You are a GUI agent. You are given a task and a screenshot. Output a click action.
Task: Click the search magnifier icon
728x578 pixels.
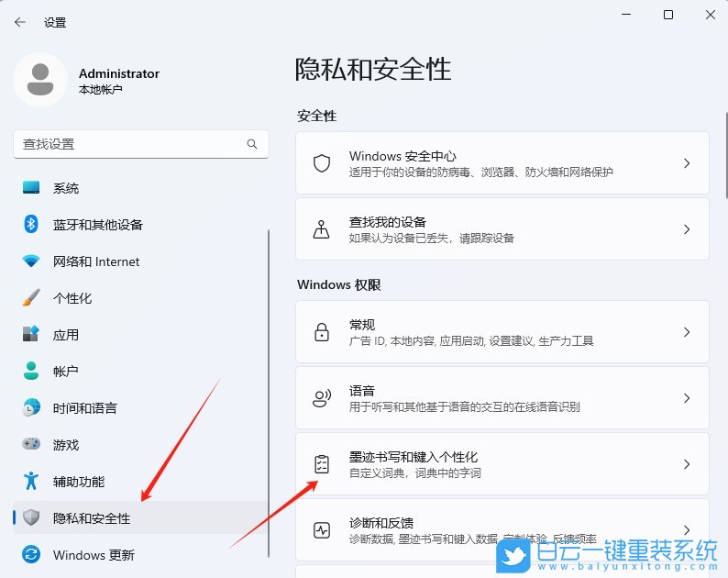point(251,144)
